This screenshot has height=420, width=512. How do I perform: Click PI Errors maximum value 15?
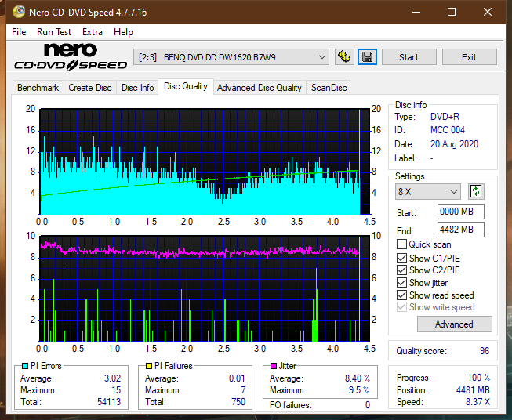pos(116,390)
